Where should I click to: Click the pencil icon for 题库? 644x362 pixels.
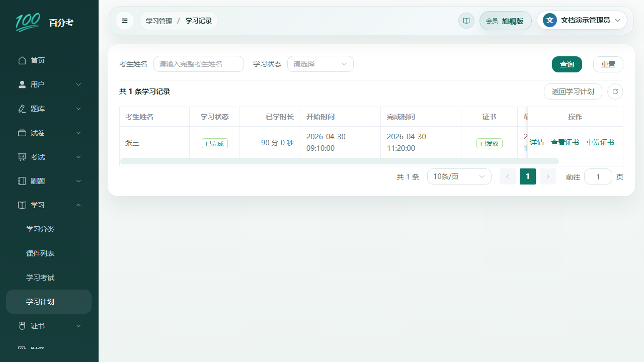[x=22, y=109]
